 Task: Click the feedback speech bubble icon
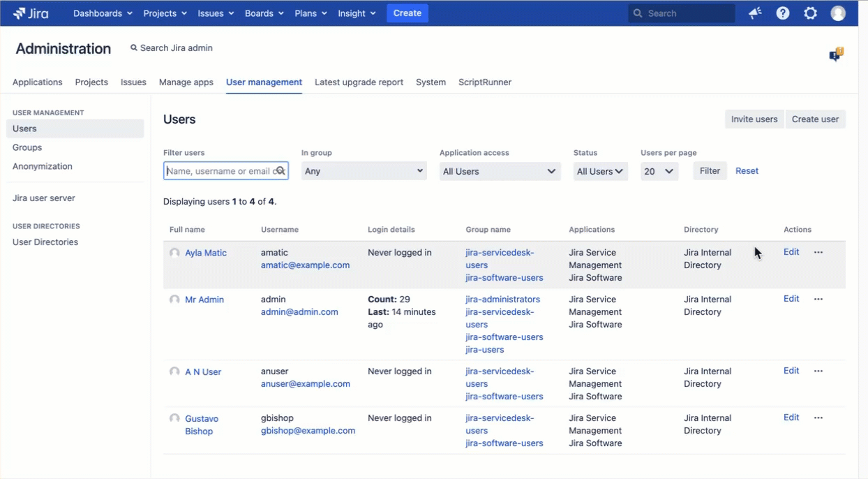point(836,54)
